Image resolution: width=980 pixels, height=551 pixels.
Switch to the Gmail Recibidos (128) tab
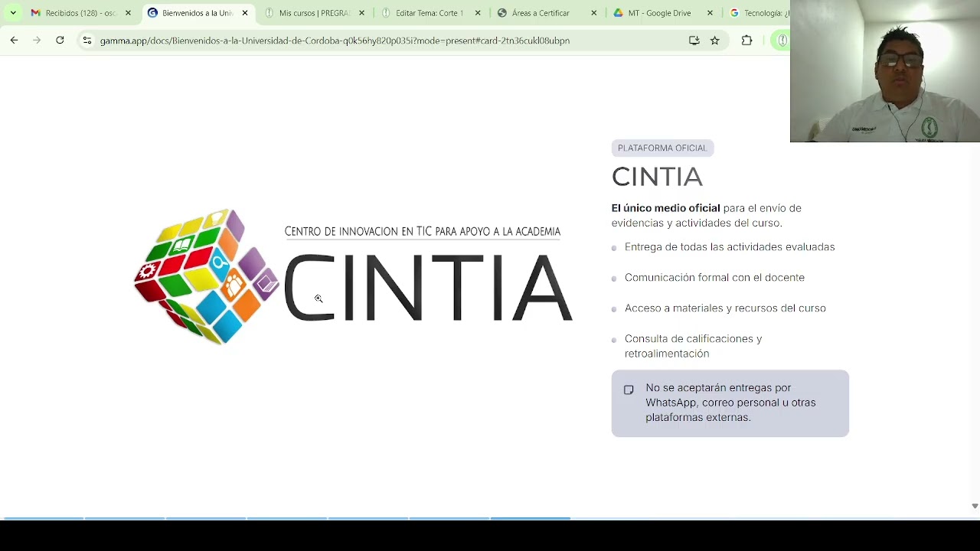(x=80, y=13)
